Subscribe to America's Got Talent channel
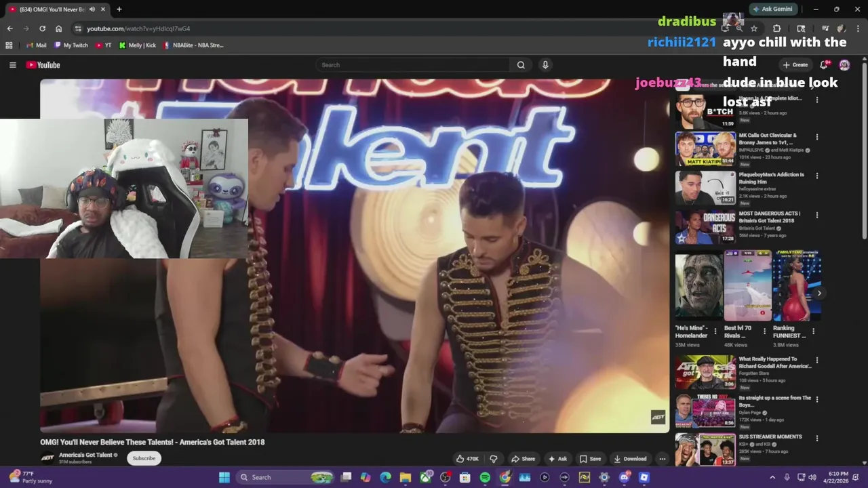The width and height of the screenshot is (868, 488). 144,458
